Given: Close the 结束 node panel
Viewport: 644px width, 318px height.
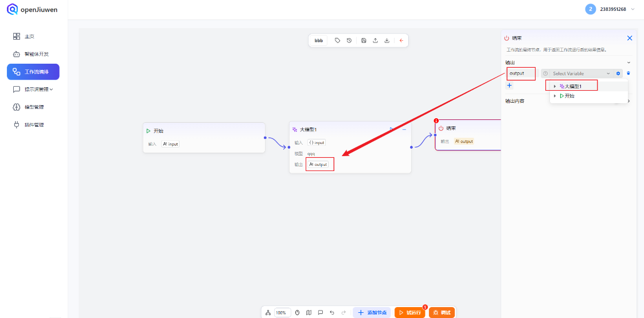Looking at the screenshot, I should 630,38.
